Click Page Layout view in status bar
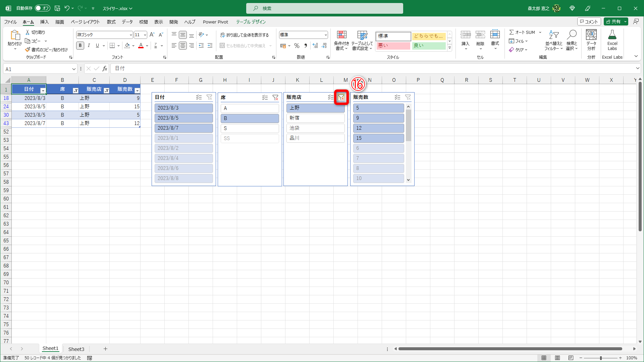Image resolution: width=644 pixels, height=362 pixels. 557,358
